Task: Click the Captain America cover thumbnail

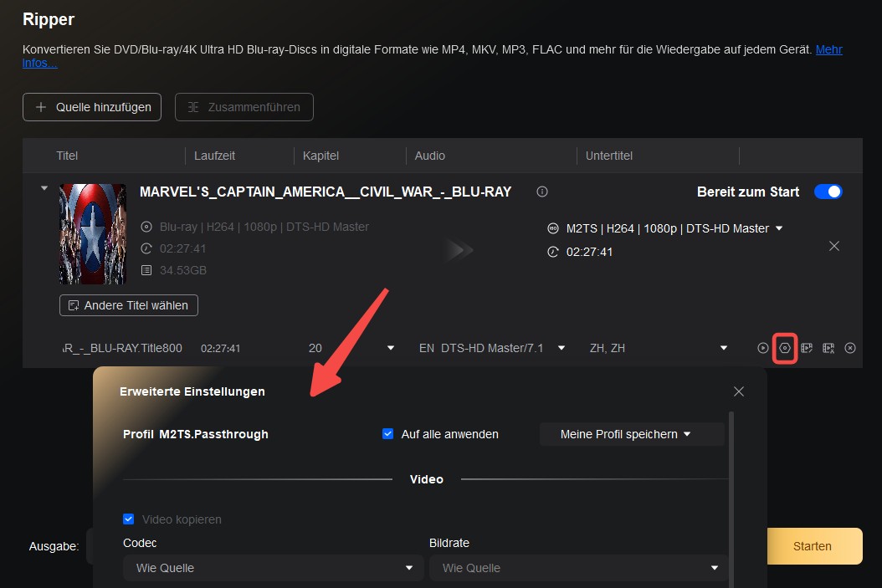Action: [x=93, y=234]
